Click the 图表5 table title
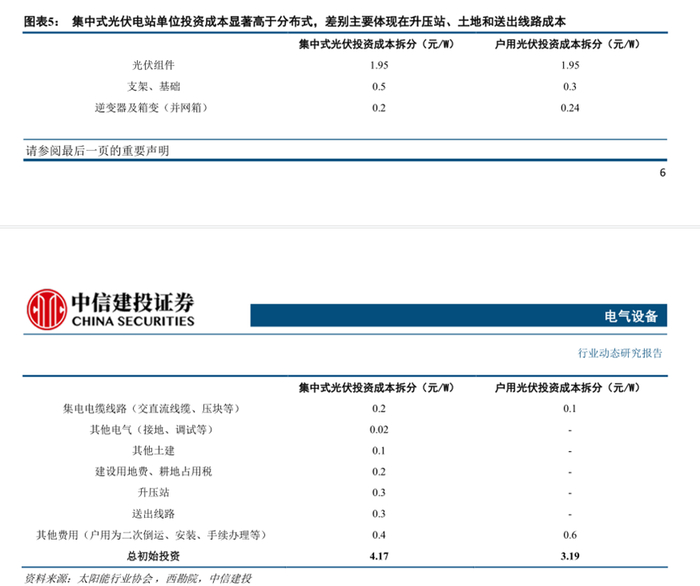This screenshot has height=586, width=700. (295, 21)
